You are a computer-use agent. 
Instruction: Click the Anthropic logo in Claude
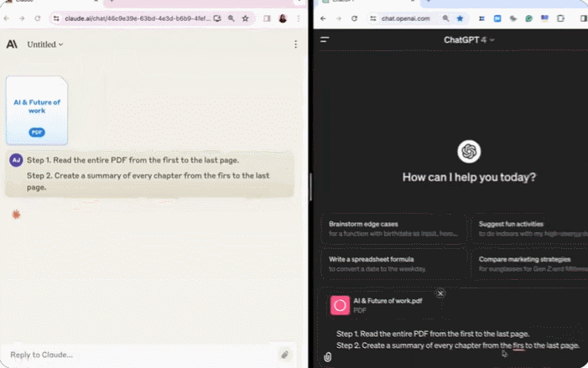pos(12,44)
